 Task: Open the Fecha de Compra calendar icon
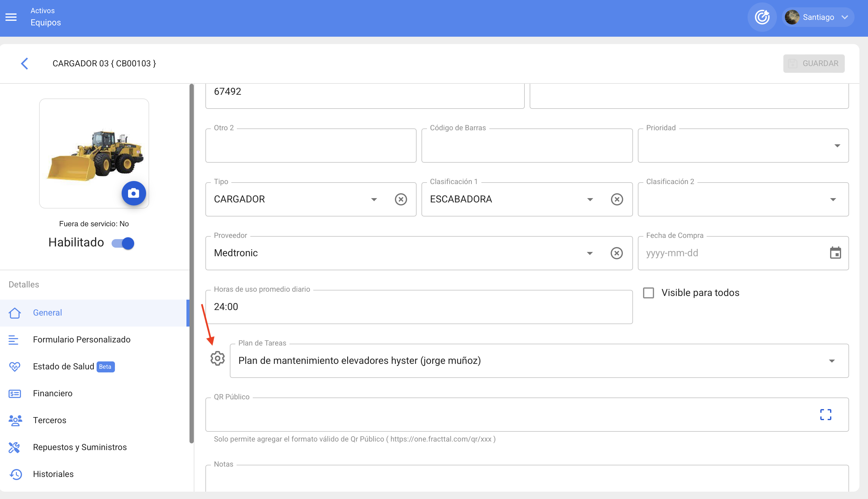point(835,253)
